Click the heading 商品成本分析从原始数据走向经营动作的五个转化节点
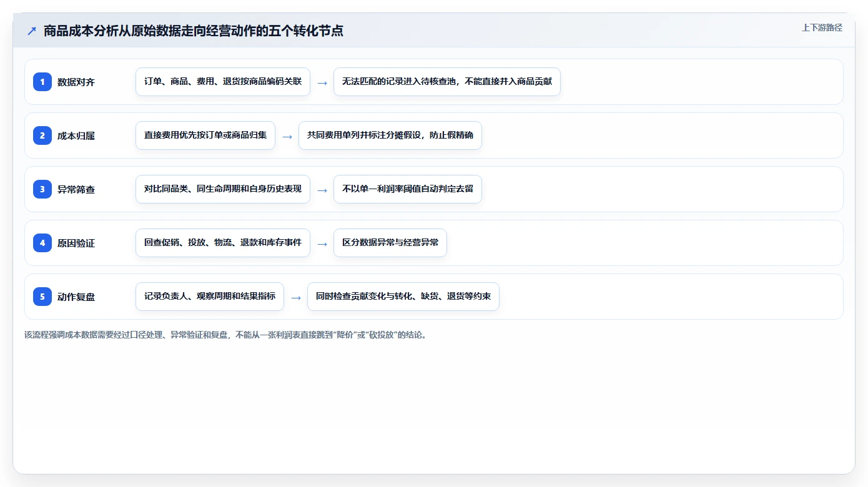Viewport: 868px width, 487px height. (194, 31)
